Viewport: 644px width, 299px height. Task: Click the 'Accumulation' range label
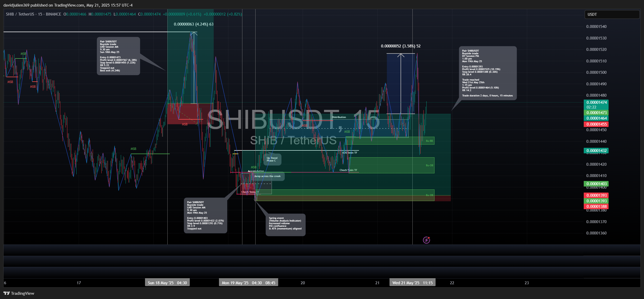click(x=256, y=171)
